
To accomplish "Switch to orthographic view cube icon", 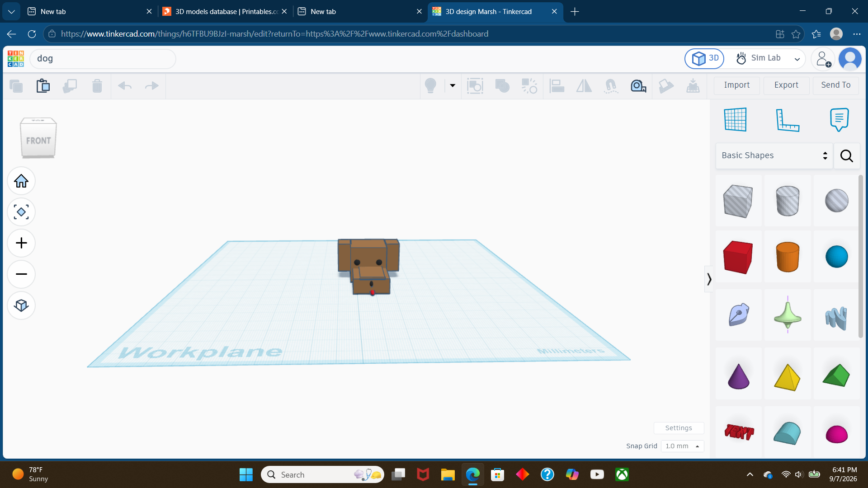I will pyautogui.click(x=21, y=305).
